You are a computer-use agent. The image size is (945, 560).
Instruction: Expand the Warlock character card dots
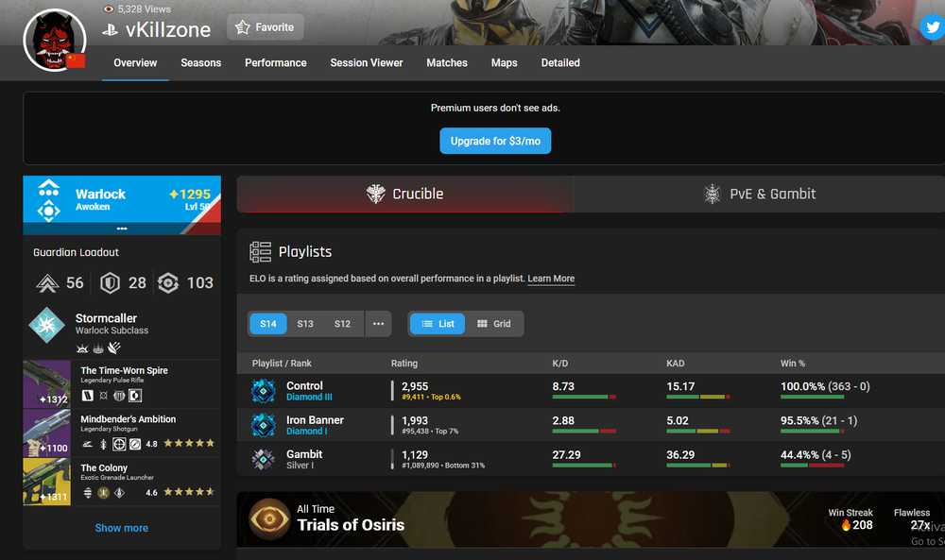122,229
